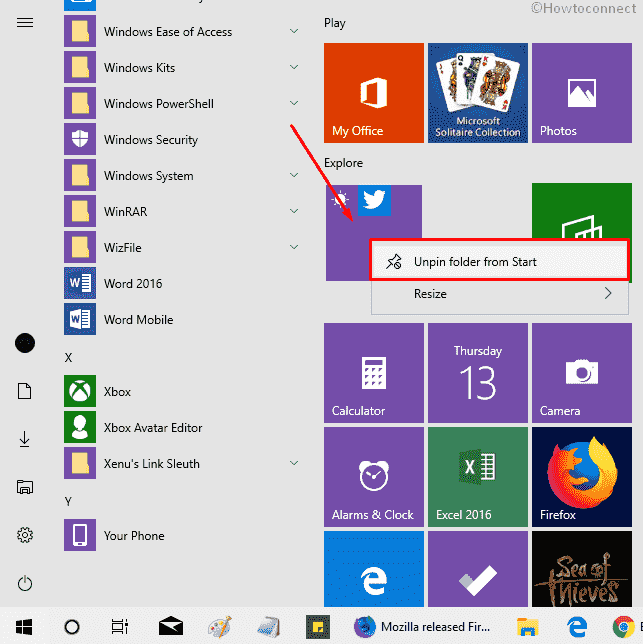The height and width of the screenshot is (644, 643).
Task: Expand the Windows System folder chevron
Action: pyautogui.click(x=294, y=175)
